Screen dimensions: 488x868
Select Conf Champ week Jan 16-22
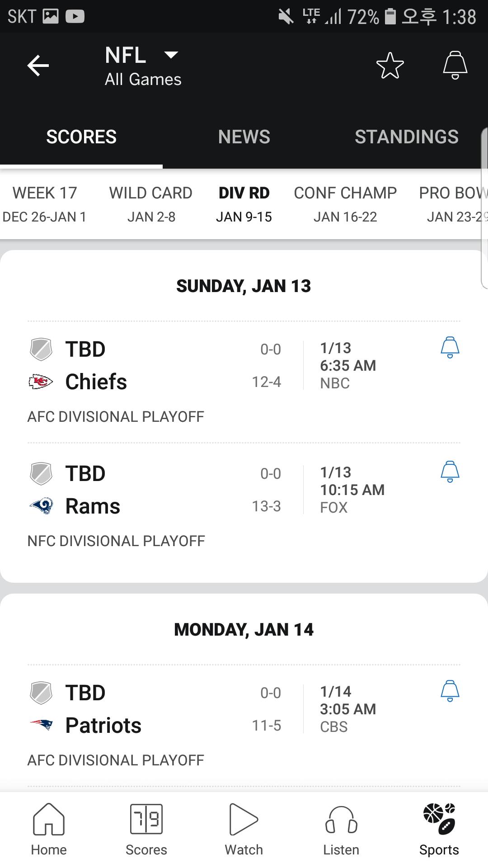pos(345,204)
